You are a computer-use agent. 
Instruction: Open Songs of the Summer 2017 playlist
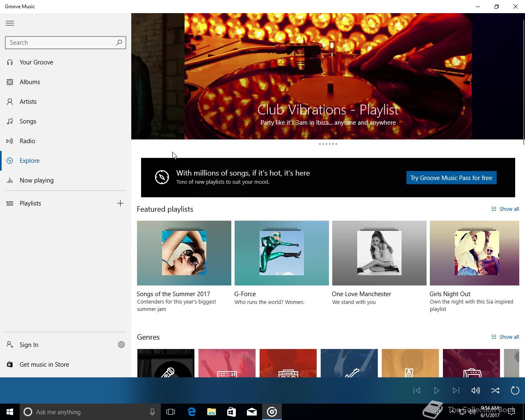[184, 253]
